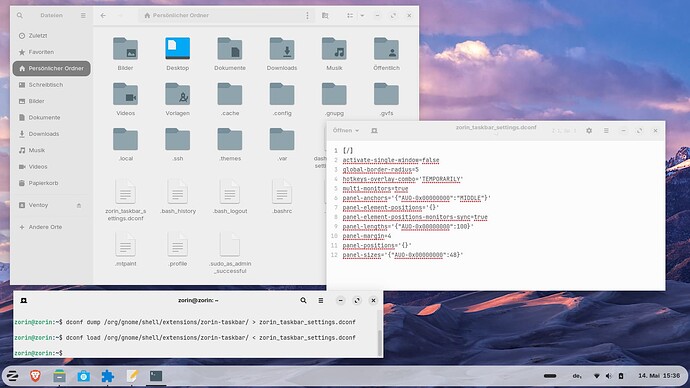Click line 'multi-monitors=true' in editor
This screenshot has height=388, width=690.
(375, 189)
